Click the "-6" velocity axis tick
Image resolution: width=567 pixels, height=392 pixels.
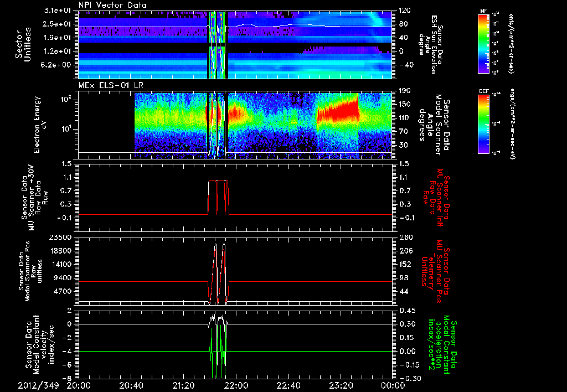67,365
